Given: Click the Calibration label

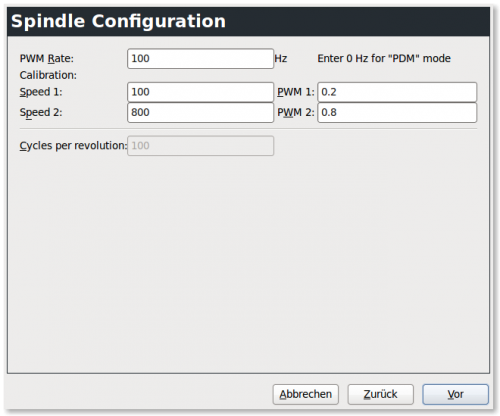Looking at the screenshot, I should pyautogui.click(x=48, y=75).
